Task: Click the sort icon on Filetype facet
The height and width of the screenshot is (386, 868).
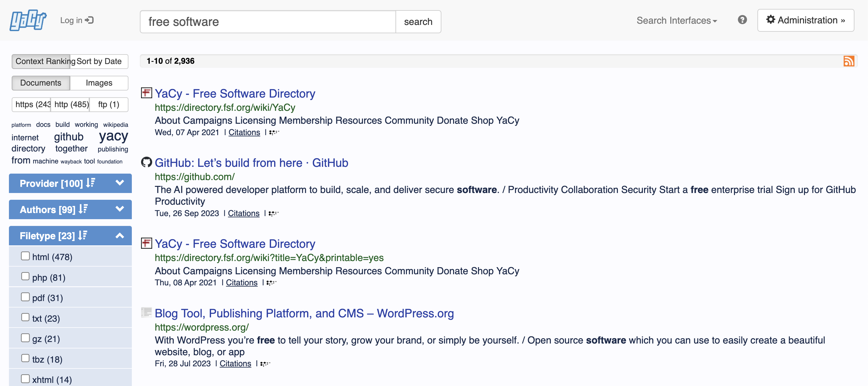Action: point(83,235)
